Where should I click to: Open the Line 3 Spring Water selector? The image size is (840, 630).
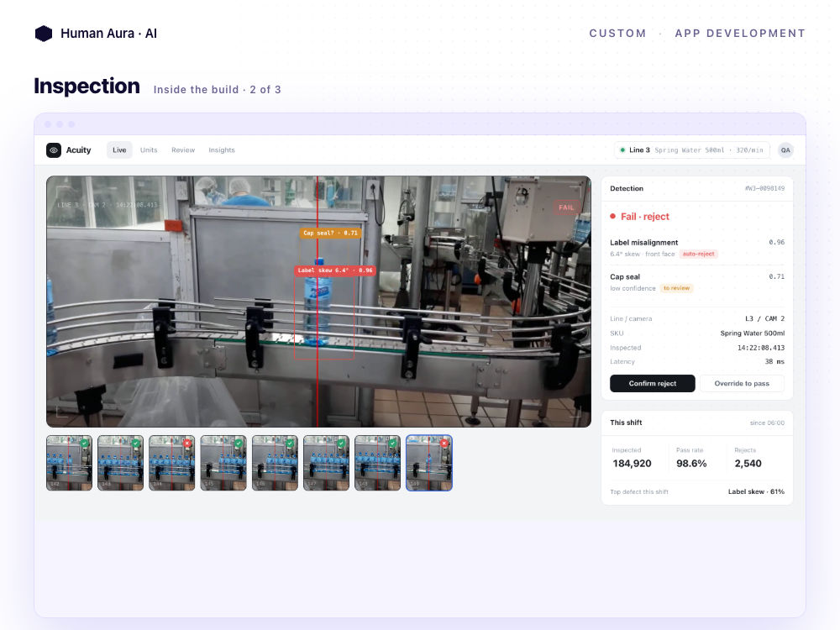point(691,150)
